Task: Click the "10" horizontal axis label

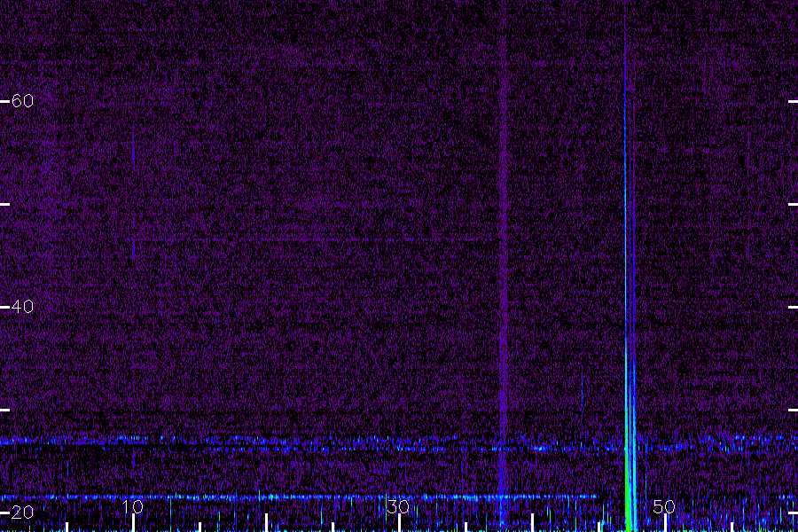Action: tap(133, 507)
